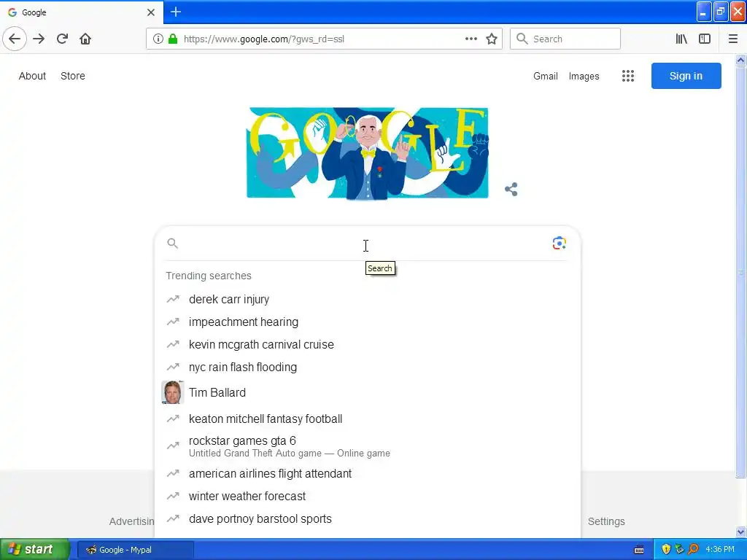Viewport: 747px width, 560px height.
Task: Open the Google apps grid
Action: (627, 76)
